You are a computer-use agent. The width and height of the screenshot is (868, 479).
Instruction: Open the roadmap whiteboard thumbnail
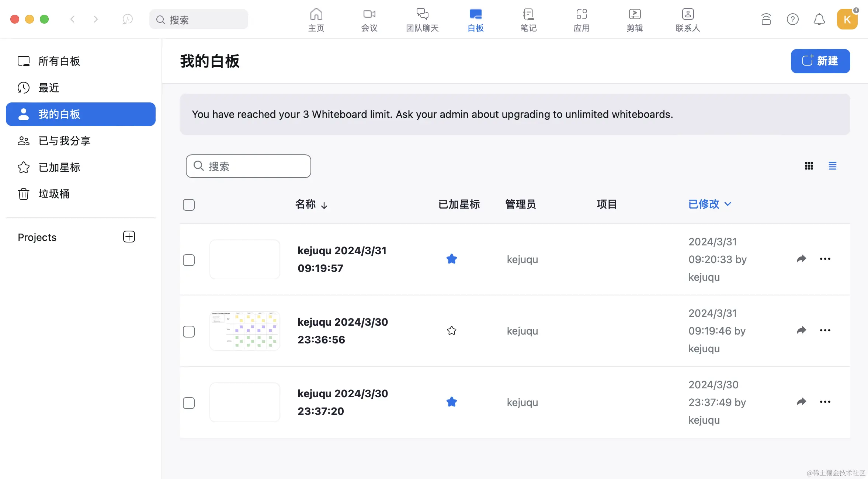pyautogui.click(x=245, y=331)
